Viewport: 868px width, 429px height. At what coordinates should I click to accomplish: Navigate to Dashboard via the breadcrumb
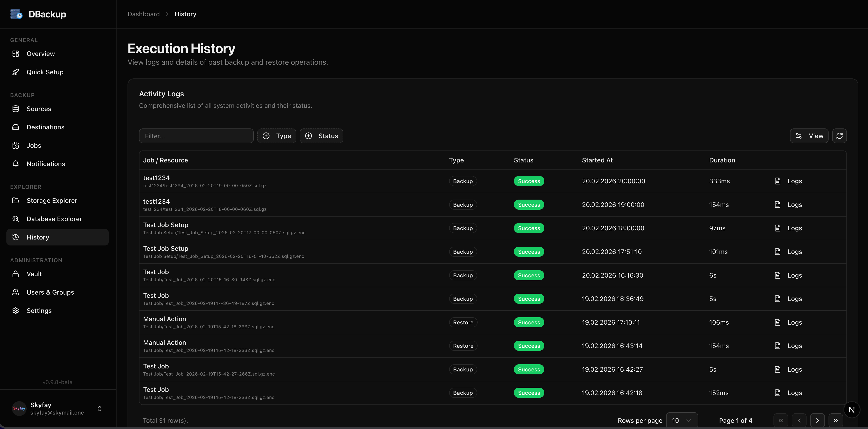(144, 14)
